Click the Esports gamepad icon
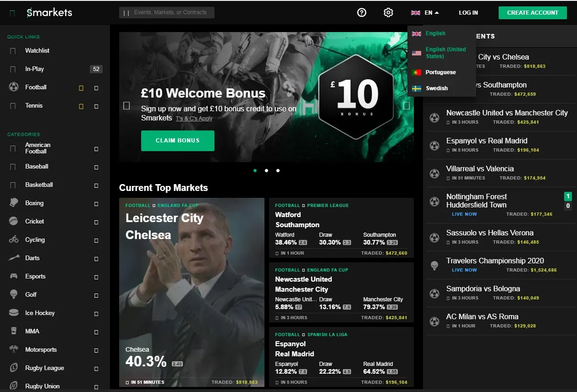 click(x=13, y=276)
